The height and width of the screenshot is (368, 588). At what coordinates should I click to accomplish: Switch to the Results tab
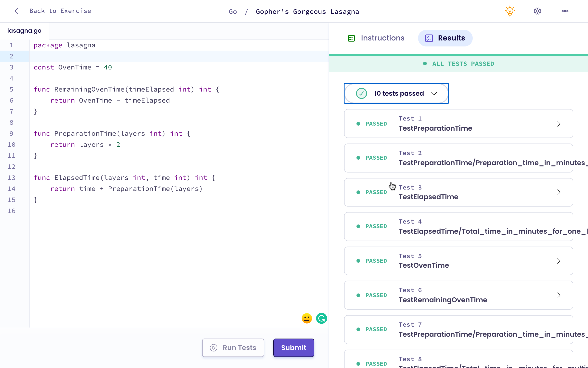(445, 38)
